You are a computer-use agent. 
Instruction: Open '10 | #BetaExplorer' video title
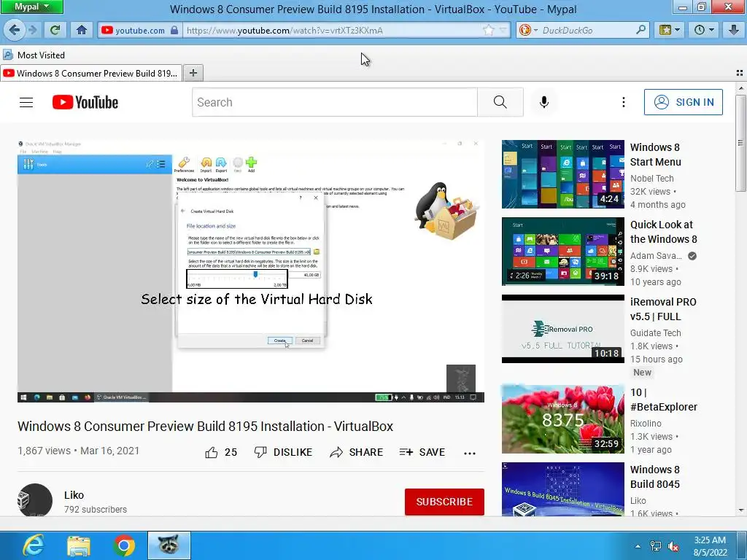(664, 400)
